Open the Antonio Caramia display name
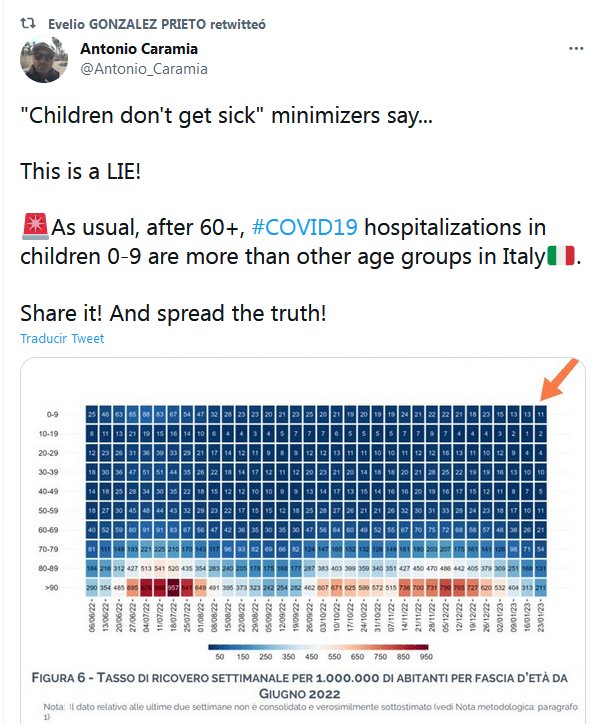This screenshot has width=602, height=724. 138,49
